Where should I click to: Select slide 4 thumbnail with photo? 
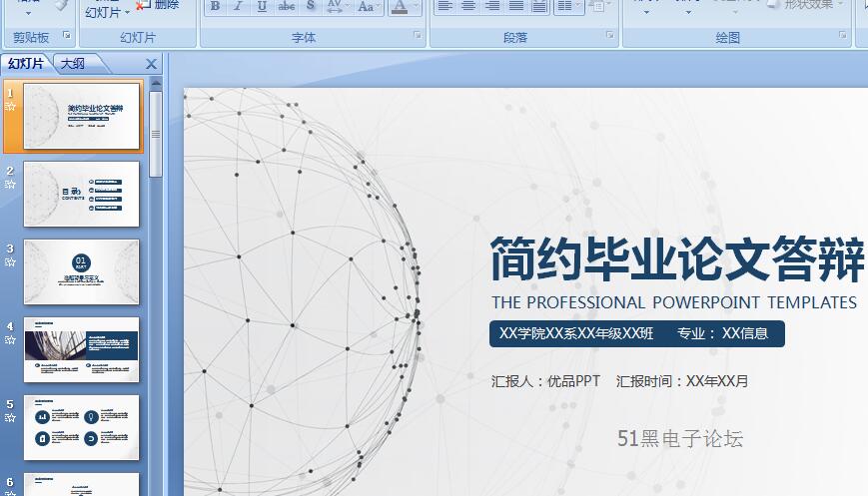tap(81, 350)
